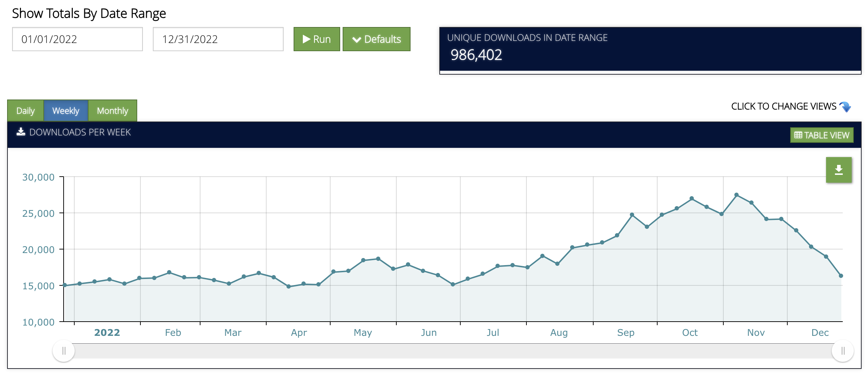Viewport: 868px width, 376px height.
Task: Click the blue arrow beside Change Views
Action: tap(845, 107)
